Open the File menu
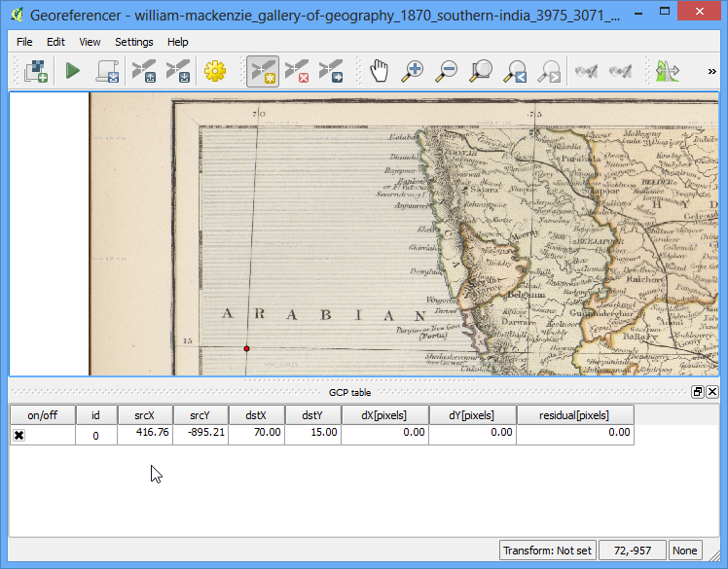This screenshot has width=728, height=569. [24, 42]
